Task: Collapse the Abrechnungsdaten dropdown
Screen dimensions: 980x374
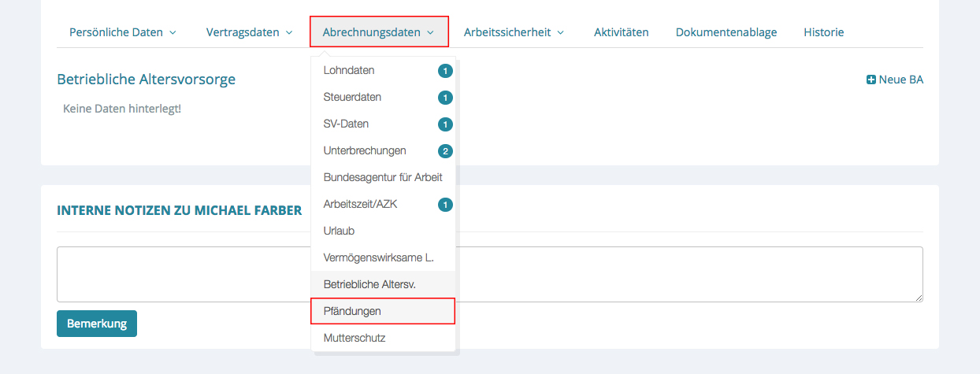Action: (x=379, y=32)
